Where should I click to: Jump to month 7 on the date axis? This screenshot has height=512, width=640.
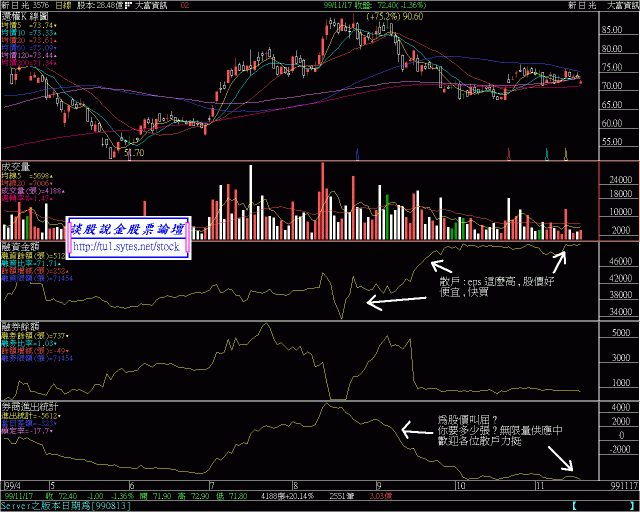211,486
